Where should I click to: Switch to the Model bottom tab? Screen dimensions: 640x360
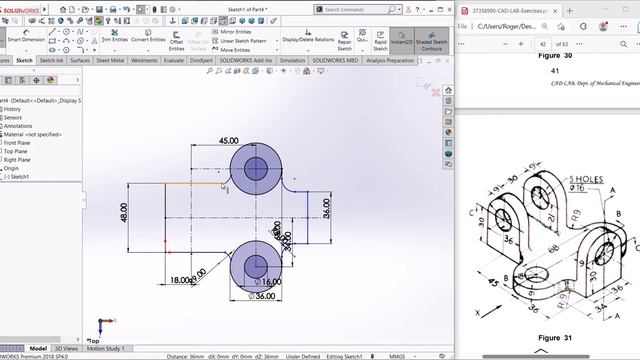tap(38, 349)
